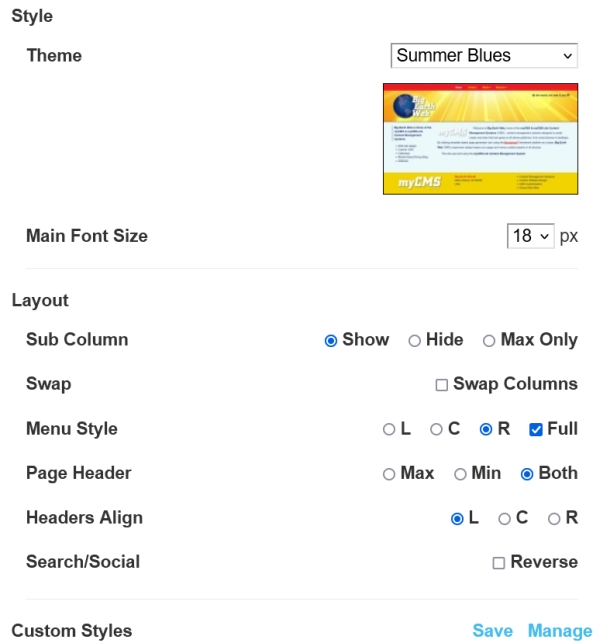The height and width of the screenshot is (643, 600).
Task: Align headers to L
Action: point(457,518)
